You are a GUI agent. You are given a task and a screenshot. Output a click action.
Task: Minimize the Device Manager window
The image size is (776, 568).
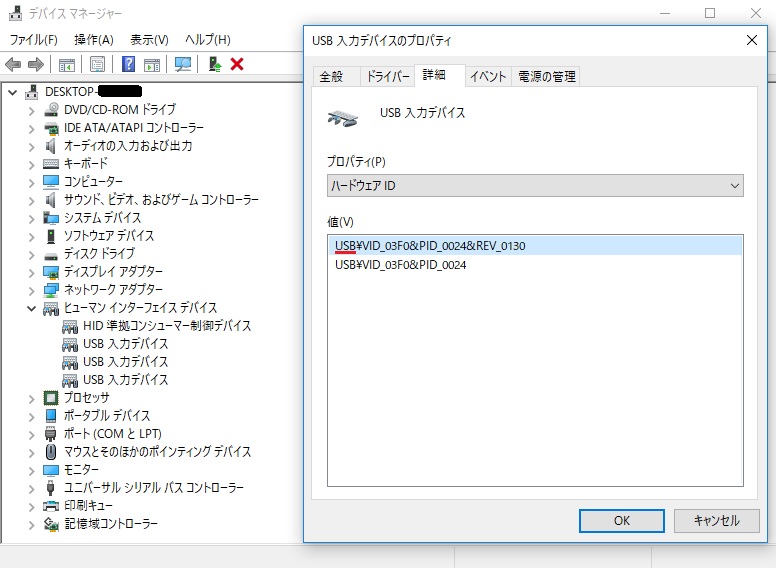point(665,13)
